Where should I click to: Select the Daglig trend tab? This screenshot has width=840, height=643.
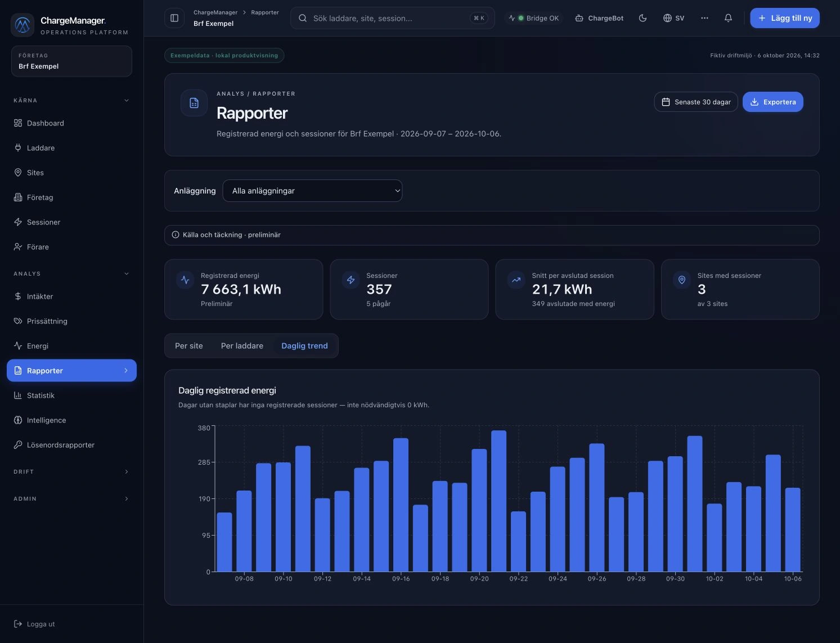click(x=304, y=346)
